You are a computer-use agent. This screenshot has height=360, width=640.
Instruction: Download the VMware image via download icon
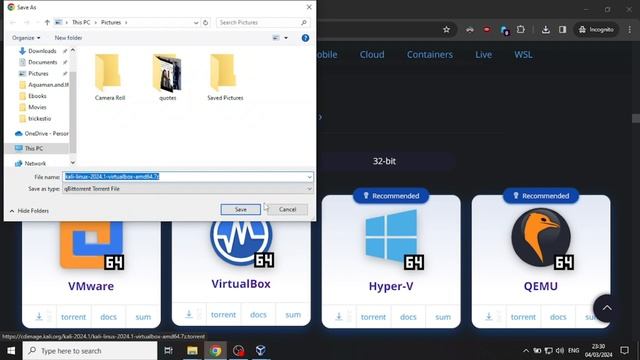pyautogui.click(x=39, y=316)
